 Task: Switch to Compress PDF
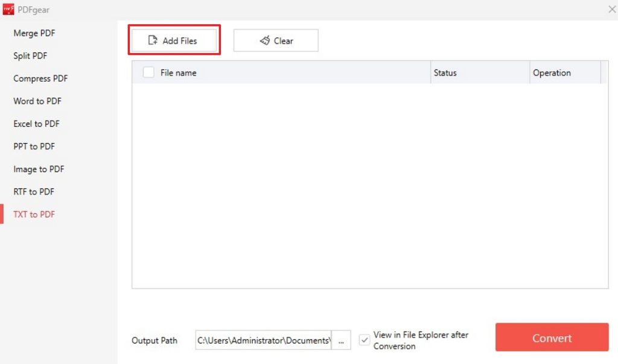40,78
